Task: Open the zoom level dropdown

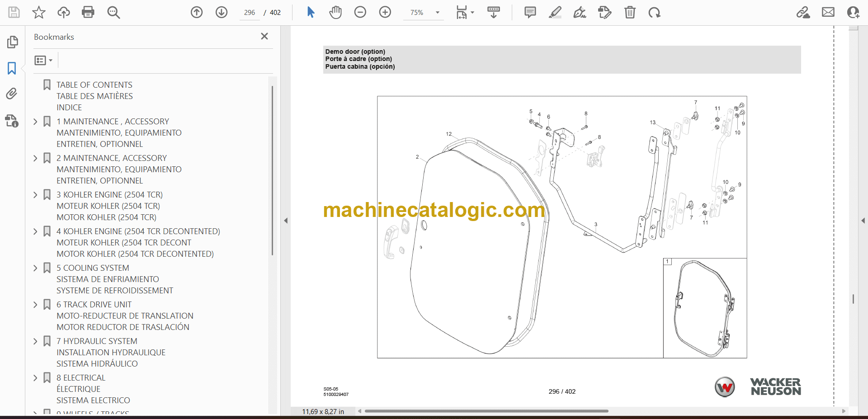Action: pos(437,13)
